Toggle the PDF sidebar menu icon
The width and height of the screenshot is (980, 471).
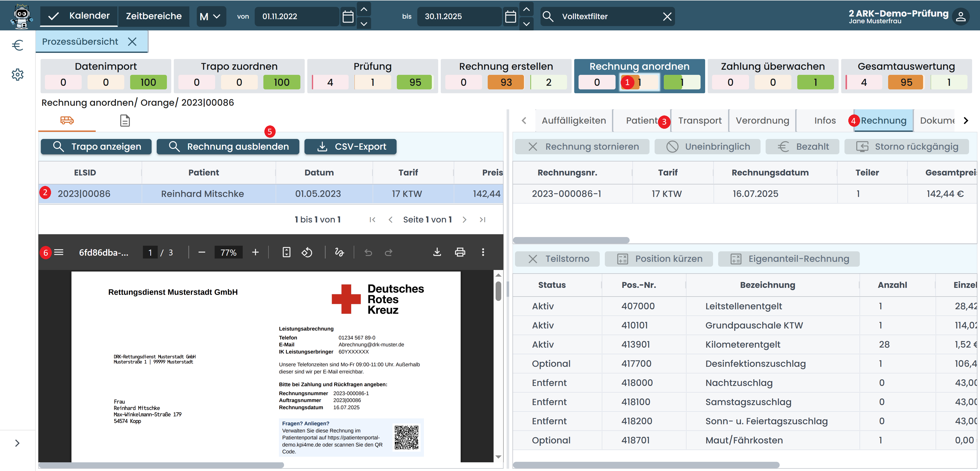point(59,252)
